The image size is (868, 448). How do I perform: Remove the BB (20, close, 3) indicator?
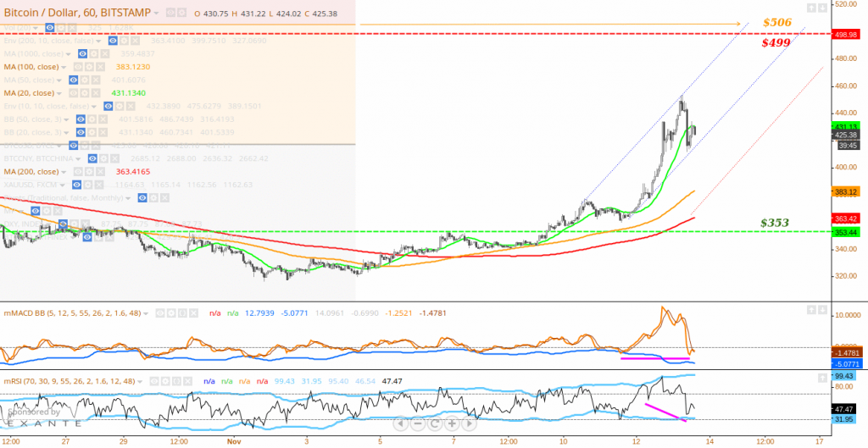[x=103, y=132]
